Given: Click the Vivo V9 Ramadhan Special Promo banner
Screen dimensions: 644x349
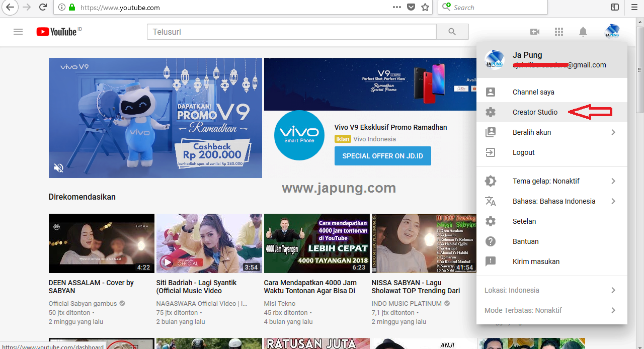Looking at the screenshot, I should (x=370, y=84).
